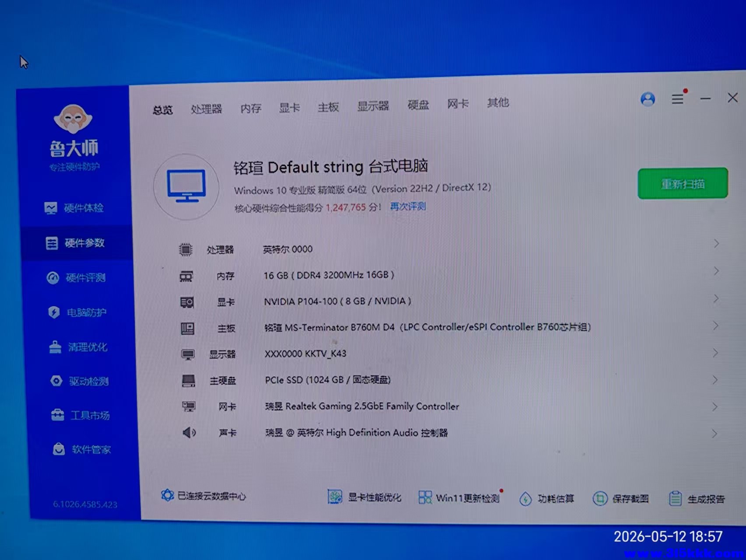
Task: Click the 显卡 graphics card icon
Action: click(187, 302)
